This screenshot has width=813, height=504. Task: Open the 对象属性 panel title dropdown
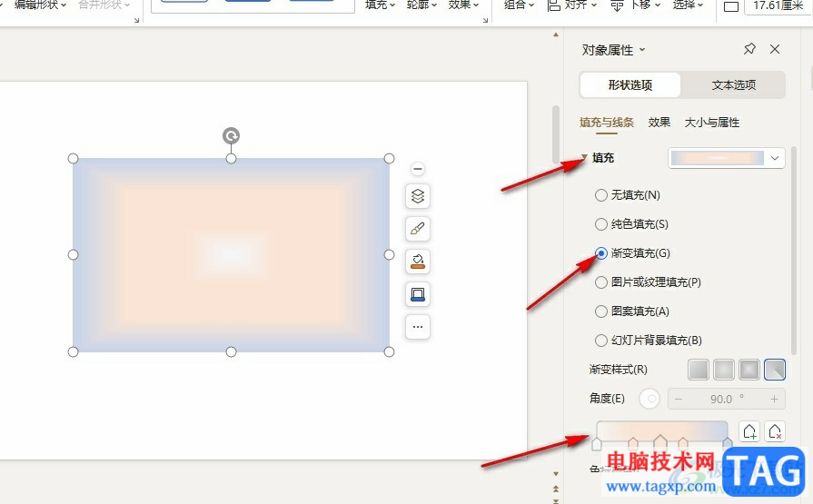[642, 50]
